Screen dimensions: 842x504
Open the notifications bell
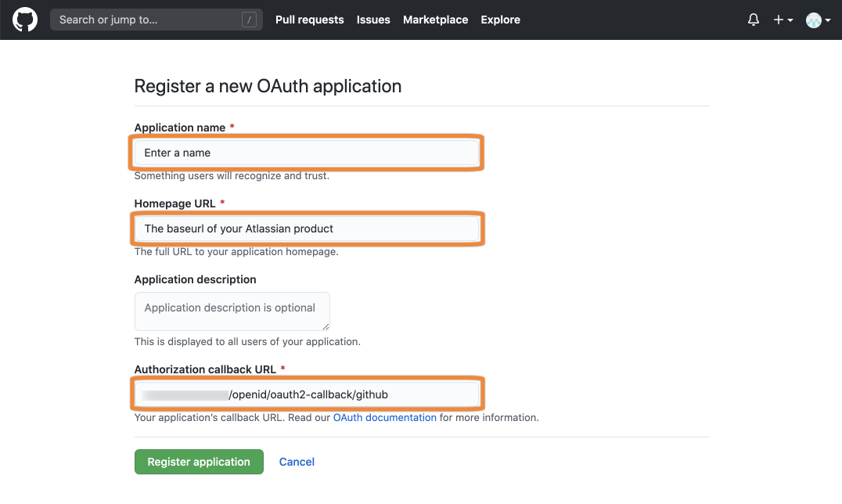pos(754,20)
